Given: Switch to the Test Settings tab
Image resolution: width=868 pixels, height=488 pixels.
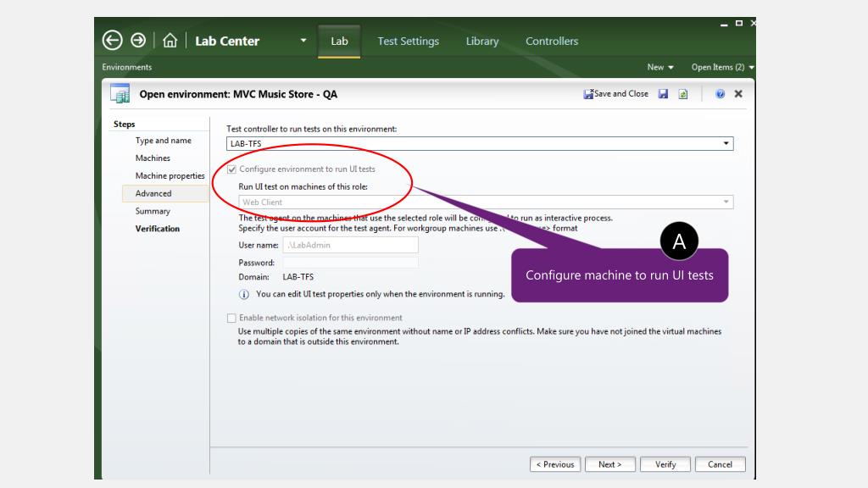Looking at the screenshot, I should click(x=408, y=41).
